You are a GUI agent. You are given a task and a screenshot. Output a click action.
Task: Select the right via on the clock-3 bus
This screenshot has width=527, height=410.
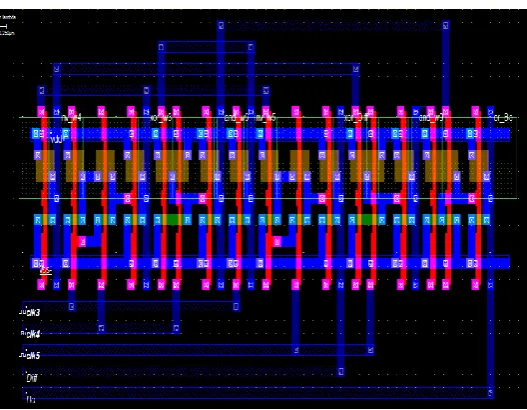tap(236, 306)
